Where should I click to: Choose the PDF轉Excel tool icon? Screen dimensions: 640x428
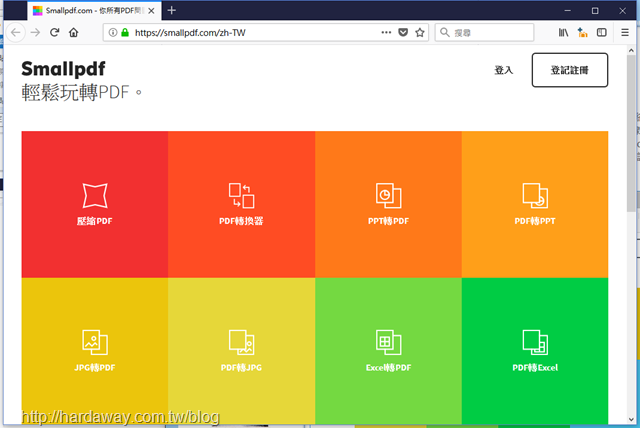tap(535, 342)
